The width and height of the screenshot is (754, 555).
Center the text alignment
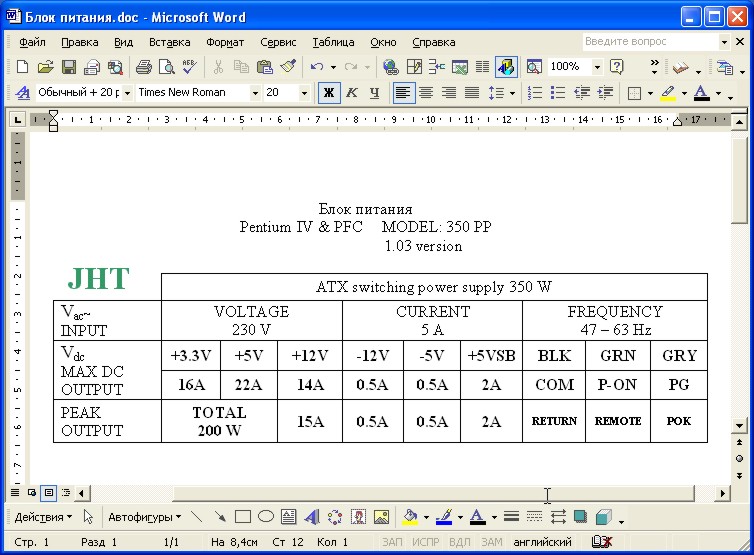point(426,92)
